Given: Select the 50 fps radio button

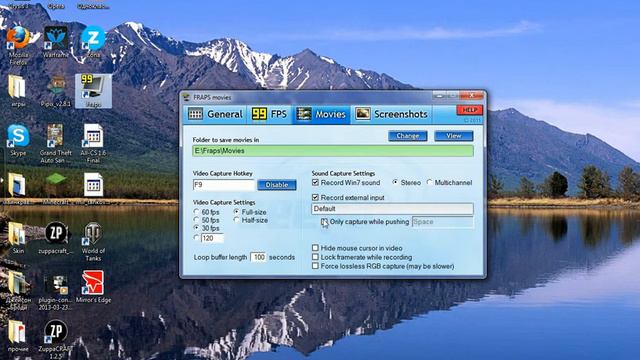Looking at the screenshot, I should click(196, 220).
